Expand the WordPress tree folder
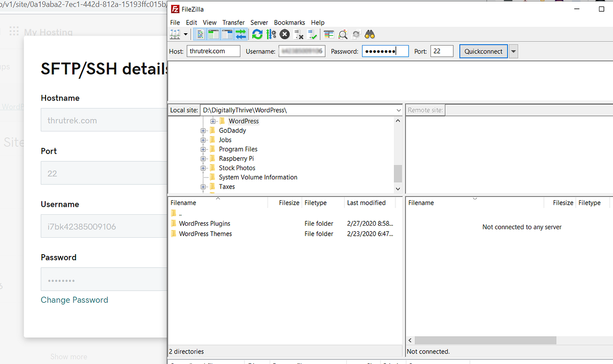This screenshot has height=364, width=613. 213,121
